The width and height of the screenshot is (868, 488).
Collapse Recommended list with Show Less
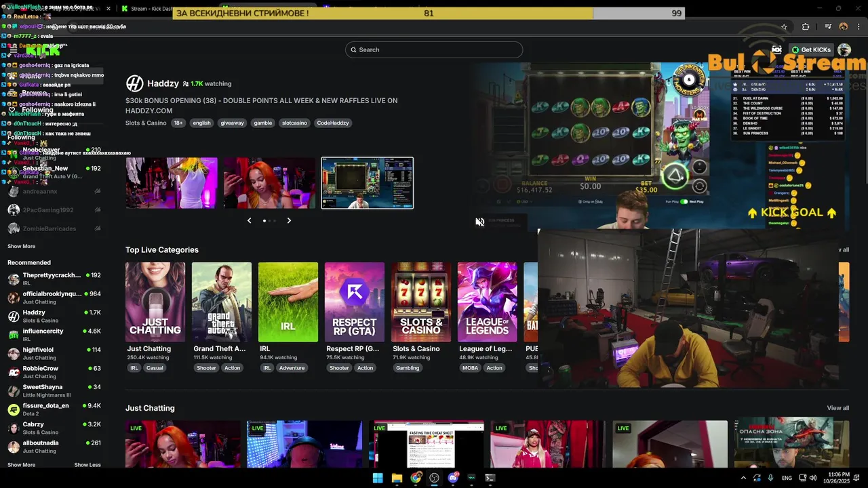coord(87,465)
